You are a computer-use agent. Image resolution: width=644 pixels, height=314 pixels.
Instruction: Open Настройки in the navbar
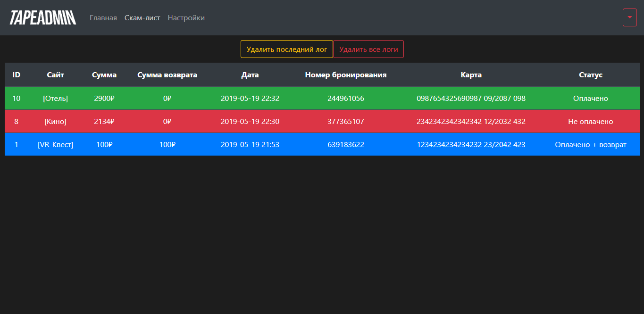click(186, 18)
